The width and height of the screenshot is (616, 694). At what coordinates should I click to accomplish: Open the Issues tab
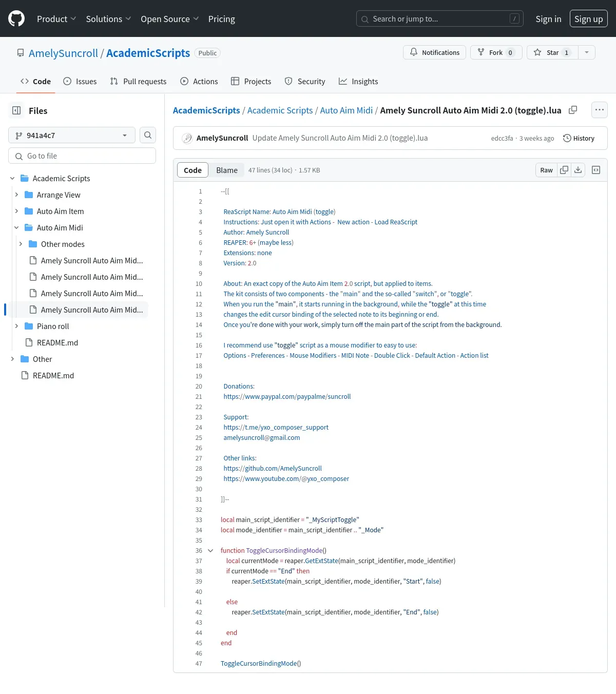coord(80,81)
